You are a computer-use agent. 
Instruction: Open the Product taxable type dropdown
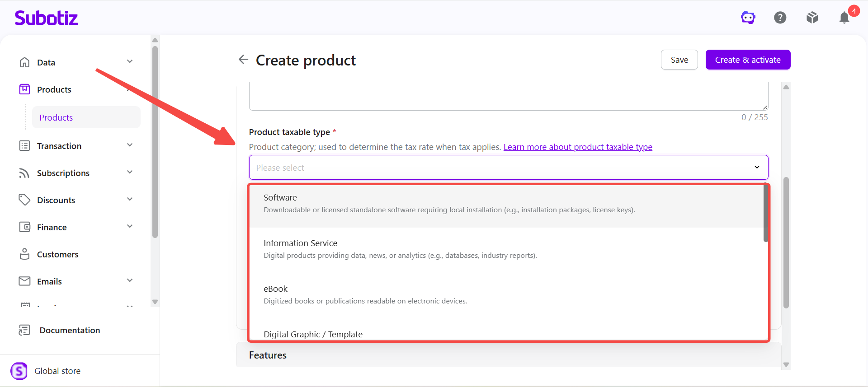coord(509,168)
